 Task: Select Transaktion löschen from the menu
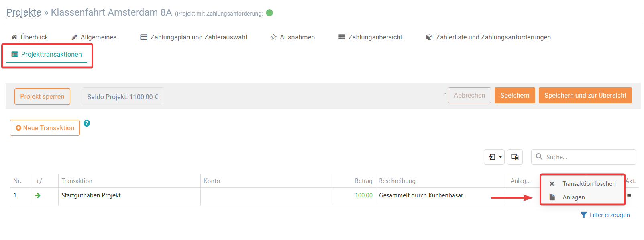(583, 184)
